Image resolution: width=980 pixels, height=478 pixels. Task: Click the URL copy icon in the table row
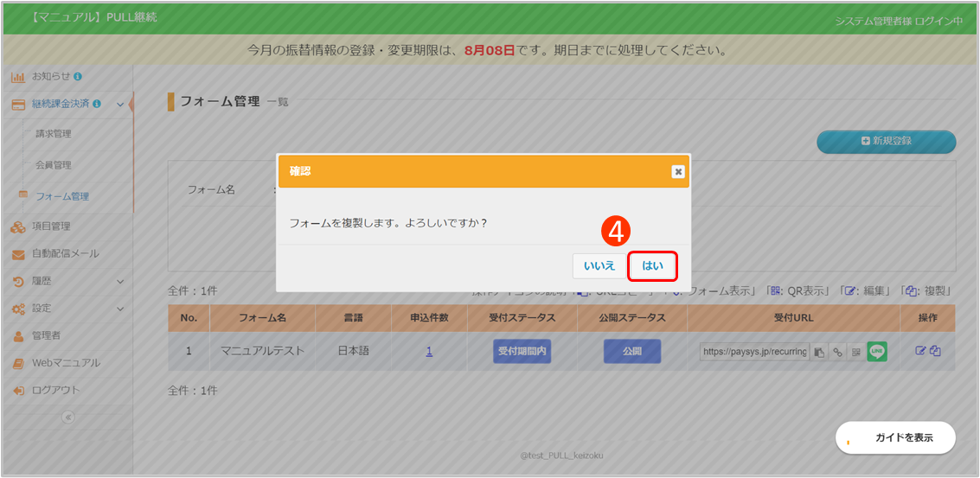(x=819, y=352)
